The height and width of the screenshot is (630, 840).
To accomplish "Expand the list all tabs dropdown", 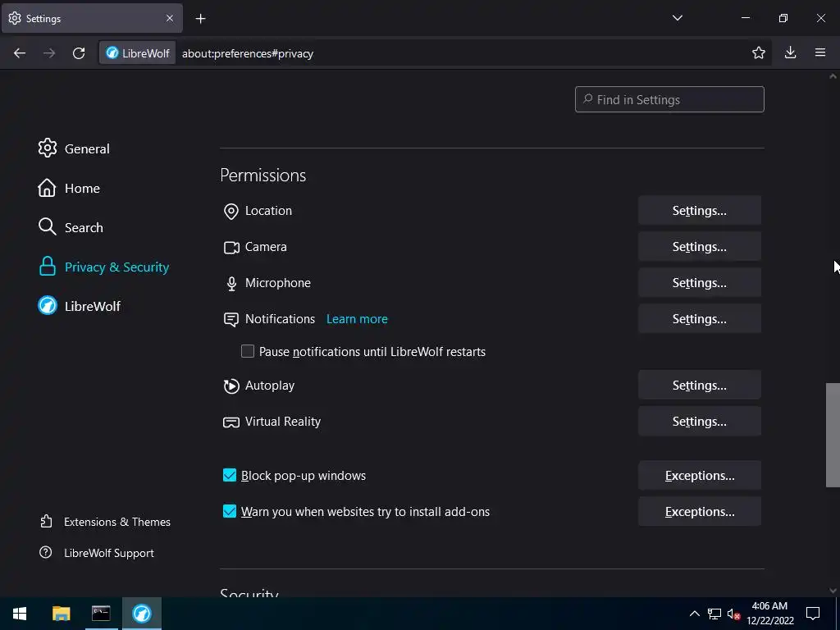I will [677, 18].
